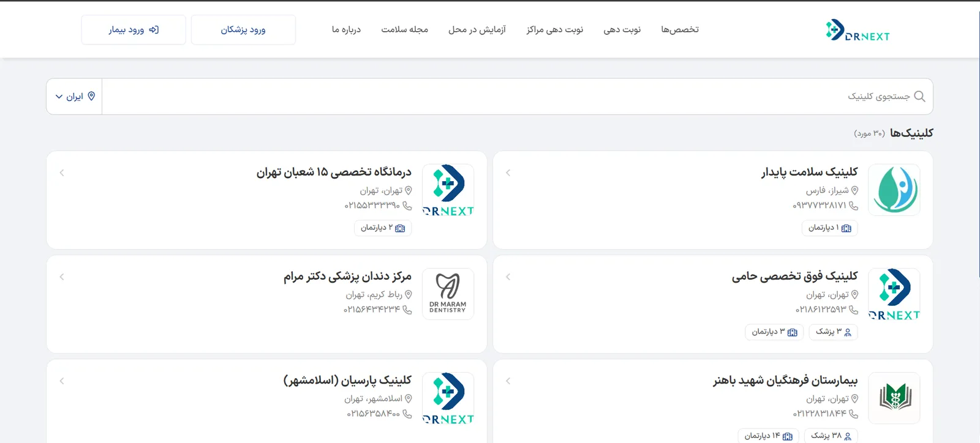980x443 pixels.
Task: Open درمانگاه تخصصی ۱۵ شعبان تهران via its chevron
Action: click(62, 173)
